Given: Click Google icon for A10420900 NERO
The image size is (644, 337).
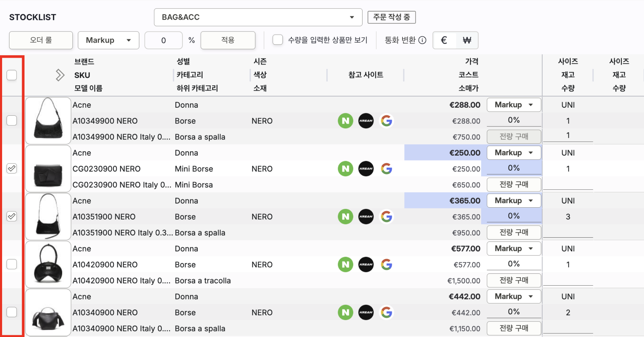Looking at the screenshot, I should [386, 265].
